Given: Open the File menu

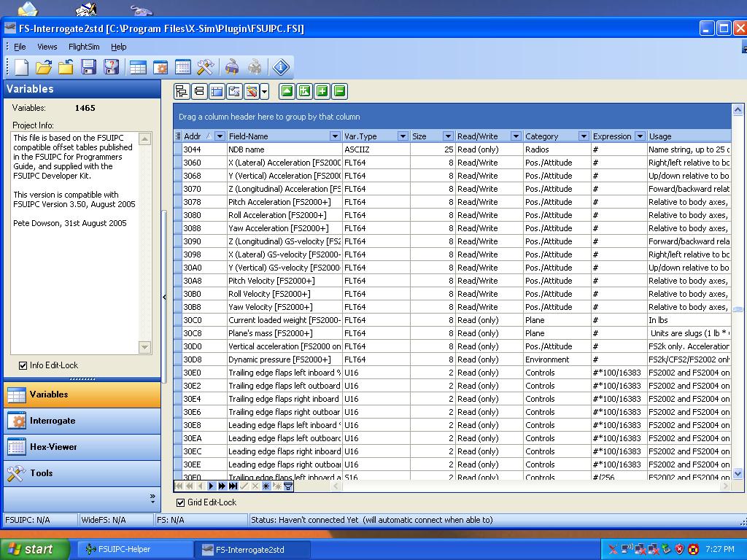Looking at the screenshot, I should pyautogui.click(x=20, y=47).
